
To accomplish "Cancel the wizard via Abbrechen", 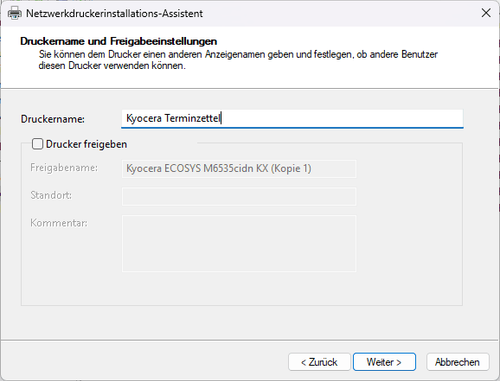I will 457,362.
